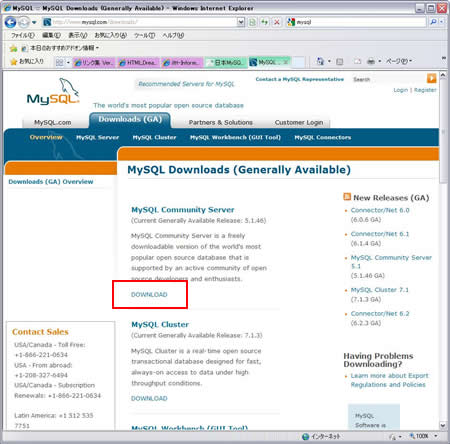450x444 pixels.
Task: Open the MySQL Community Server heading link
Action: point(183,210)
